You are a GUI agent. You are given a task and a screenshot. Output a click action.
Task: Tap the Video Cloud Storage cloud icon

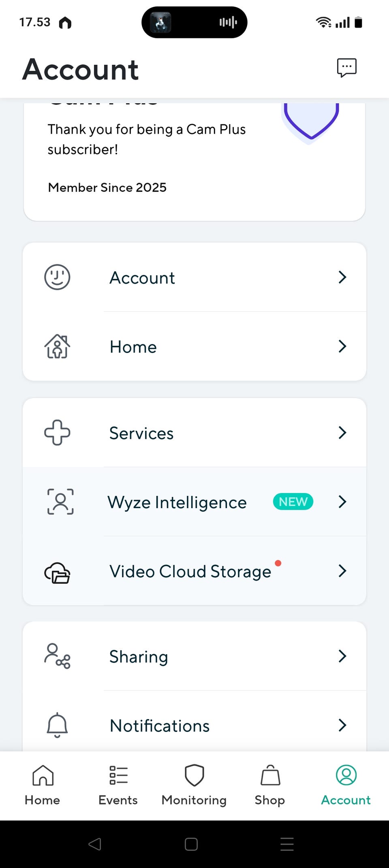tap(57, 572)
